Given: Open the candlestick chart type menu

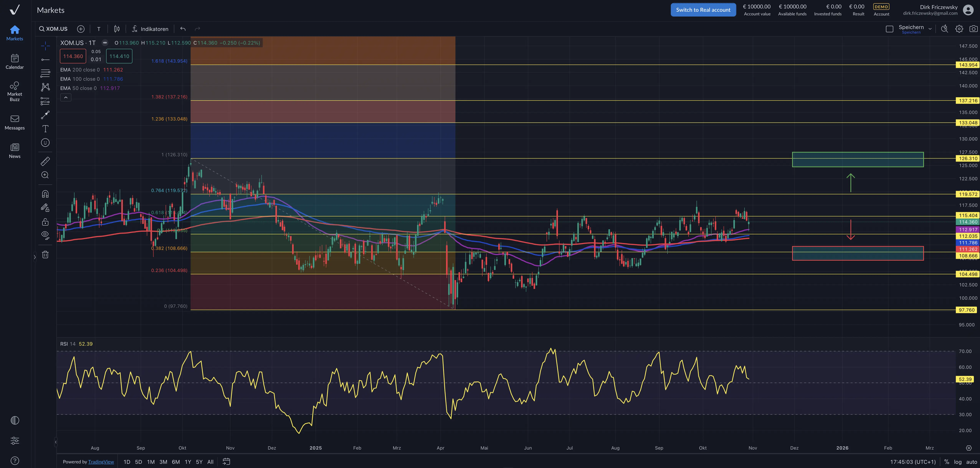Looking at the screenshot, I should coord(117,29).
